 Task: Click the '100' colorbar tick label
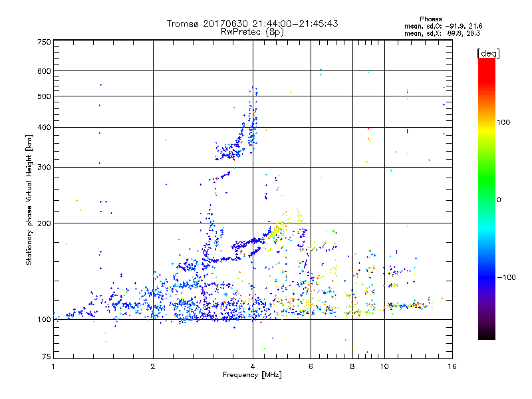click(x=503, y=122)
